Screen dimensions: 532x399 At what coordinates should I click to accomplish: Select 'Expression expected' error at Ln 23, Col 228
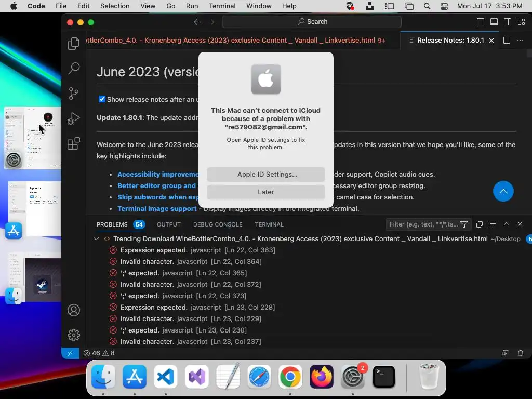point(192,308)
